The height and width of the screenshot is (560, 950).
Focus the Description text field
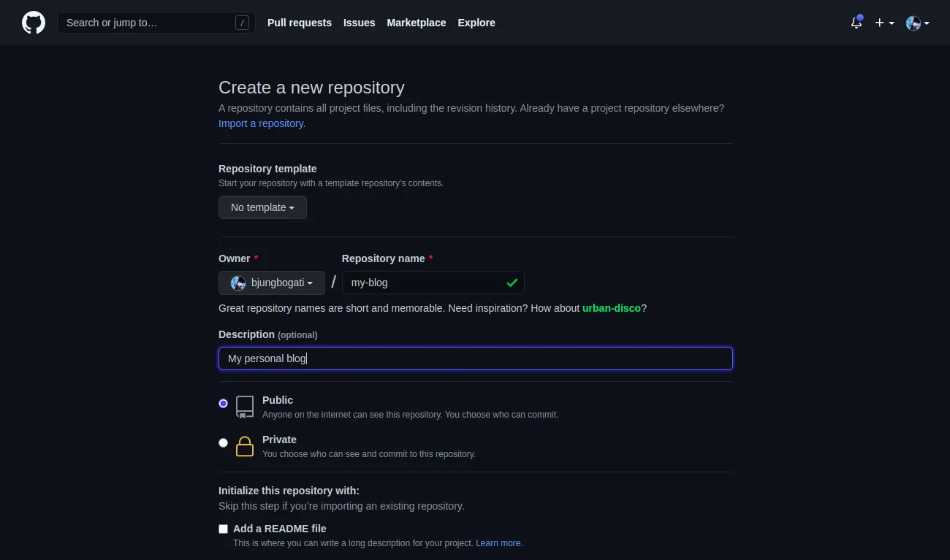[x=475, y=358]
